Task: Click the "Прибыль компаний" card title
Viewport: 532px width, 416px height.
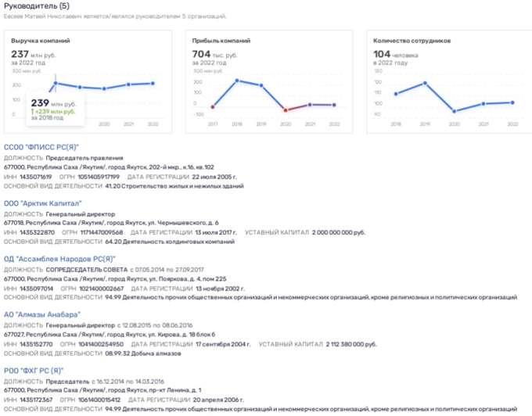Action: [221, 39]
